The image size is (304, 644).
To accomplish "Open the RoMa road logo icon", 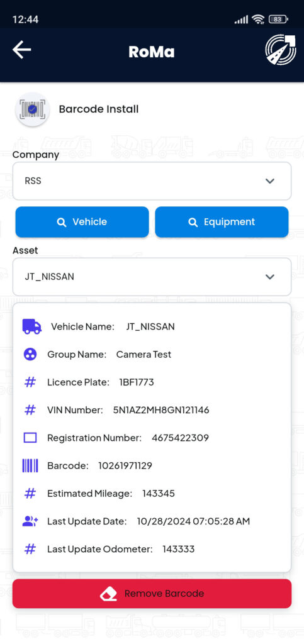I will tap(281, 50).
